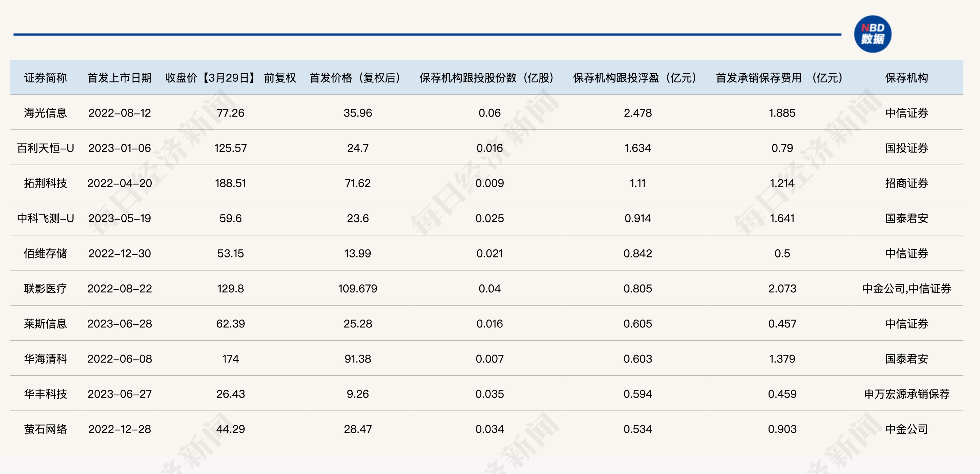Select the 百利天恒-U row name
This screenshot has width=980, height=474.
tap(45, 148)
